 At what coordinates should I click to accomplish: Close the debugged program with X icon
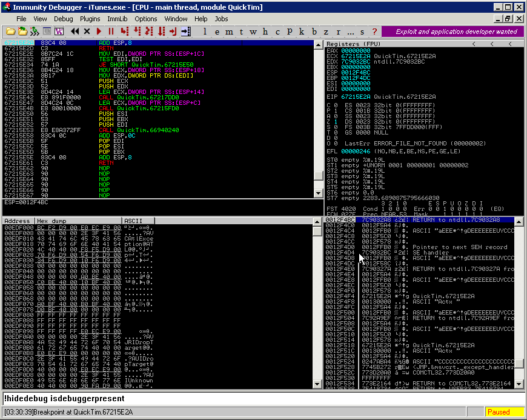[x=87, y=31]
